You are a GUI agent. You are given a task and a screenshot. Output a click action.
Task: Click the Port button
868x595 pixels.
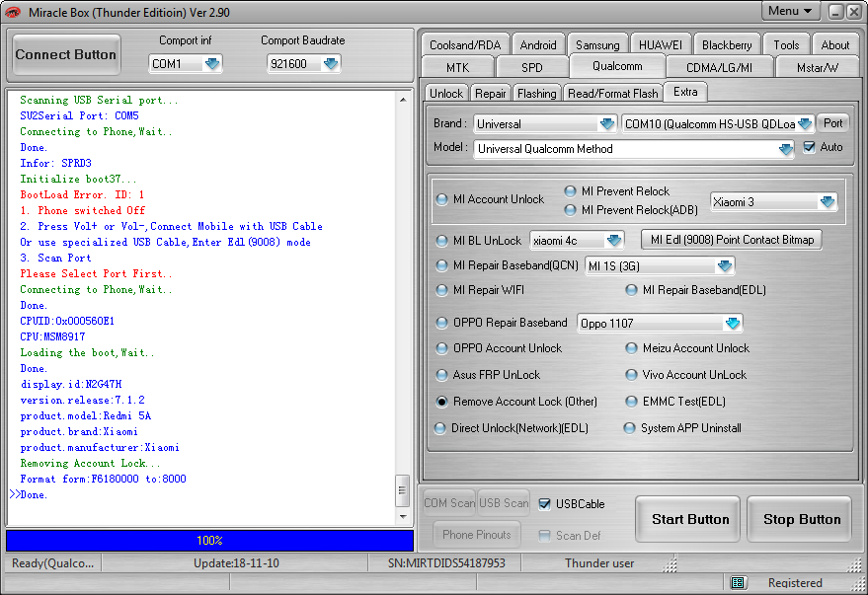[x=832, y=123]
